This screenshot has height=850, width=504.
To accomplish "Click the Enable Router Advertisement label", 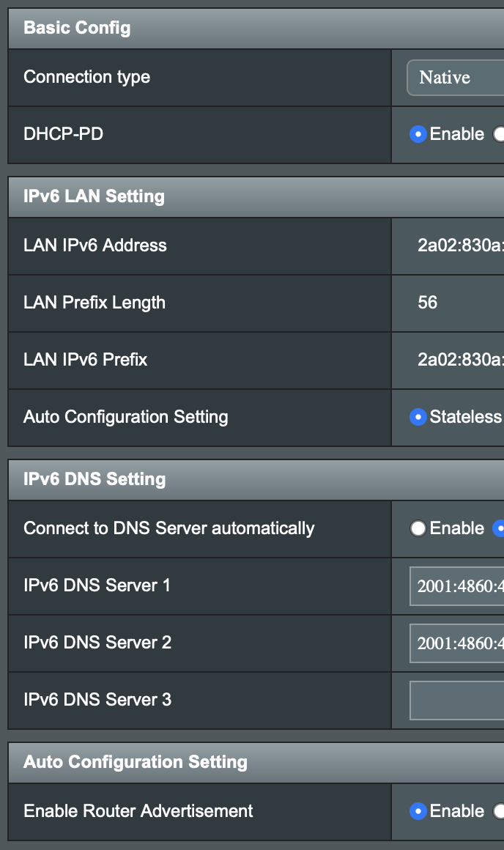I will click(138, 812).
